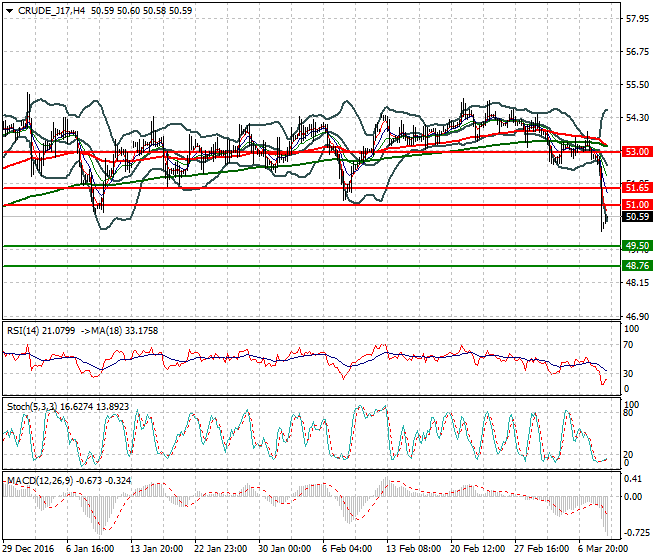Screen dimensions: 660x560
Task: Click the RSI 30 level axis value
Action: pyautogui.click(x=628, y=373)
